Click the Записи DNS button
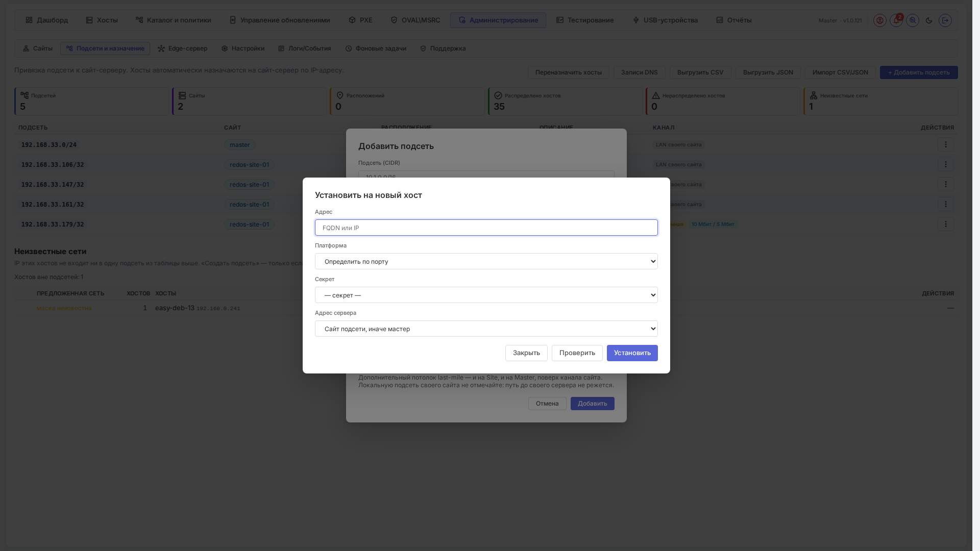Image resolution: width=980 pixels, height=551 pixels. [x=639, y=72]
